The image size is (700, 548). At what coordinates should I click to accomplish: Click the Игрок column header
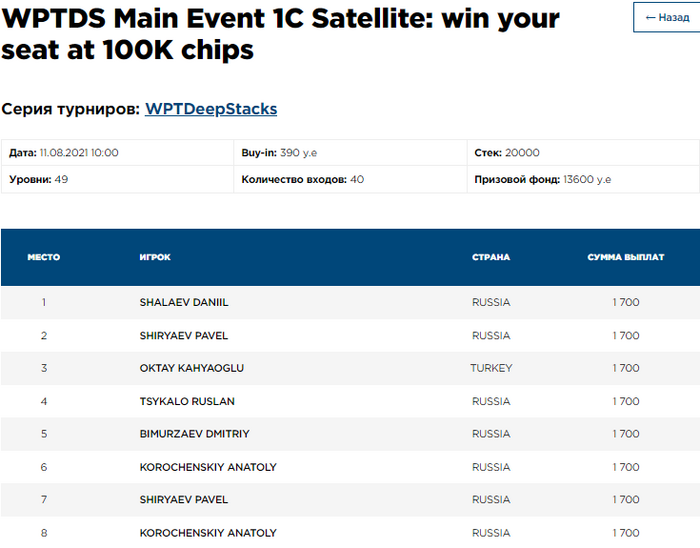pyautogui.click(x=155, y=257)
